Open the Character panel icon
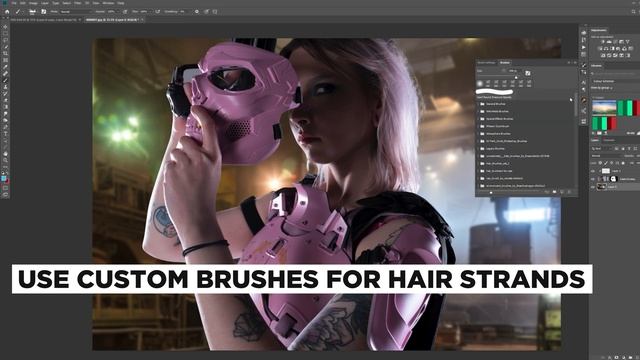 click(584, 82)
